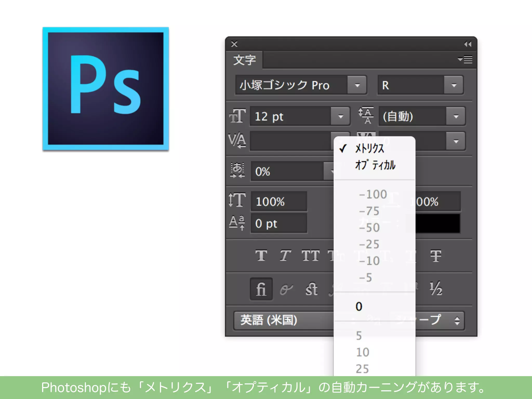532x399 pixels.
Task: Choose -5 in the kerning menu
Action: [x=374, y=277]
